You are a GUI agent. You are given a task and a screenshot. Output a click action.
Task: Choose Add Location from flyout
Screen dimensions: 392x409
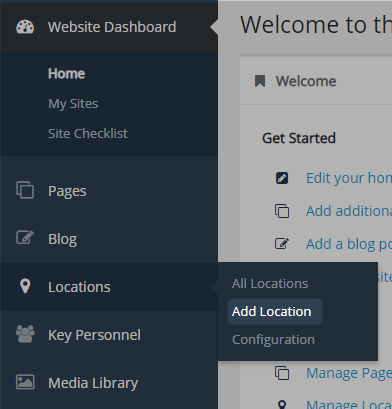click(x=272, y=312)
